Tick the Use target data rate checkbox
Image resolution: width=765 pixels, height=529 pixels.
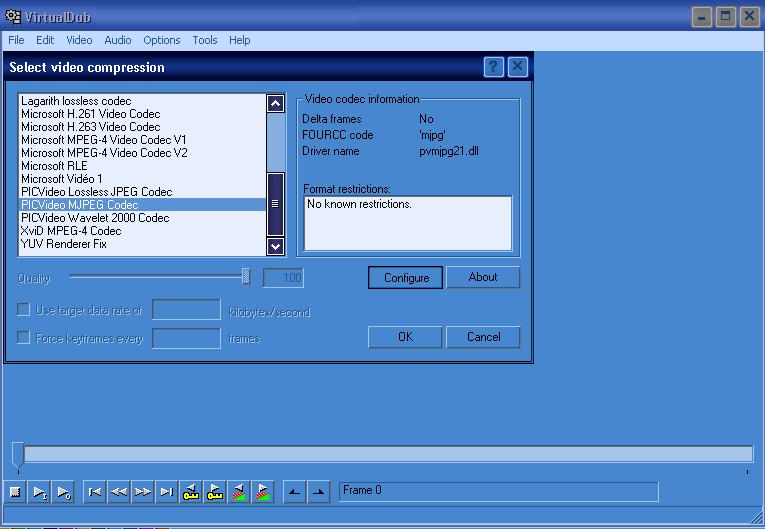click(x=23, y=309)
